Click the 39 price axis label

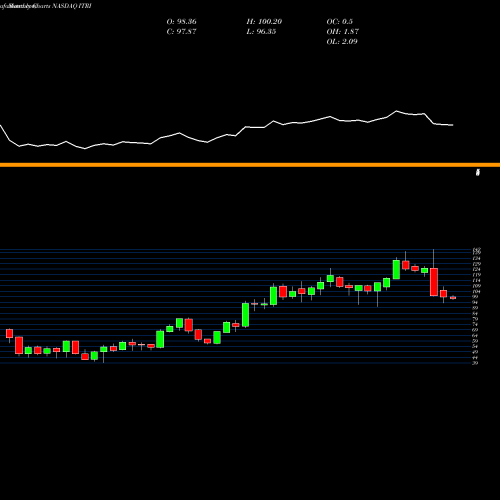coord(475,363)
